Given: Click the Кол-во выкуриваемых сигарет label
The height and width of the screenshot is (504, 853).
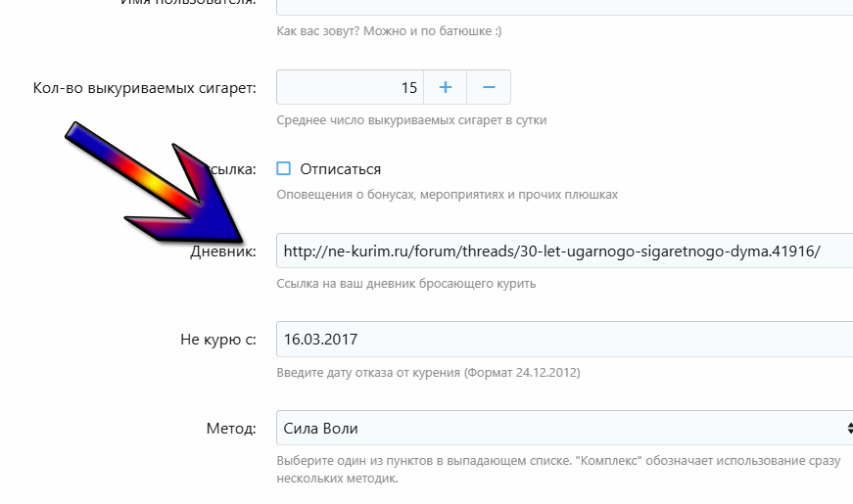Looking at the screenshot, I should tap(144, 88).
